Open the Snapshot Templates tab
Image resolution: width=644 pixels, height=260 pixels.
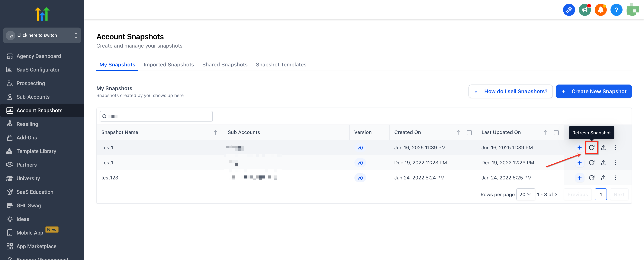(x=281, y=65)
